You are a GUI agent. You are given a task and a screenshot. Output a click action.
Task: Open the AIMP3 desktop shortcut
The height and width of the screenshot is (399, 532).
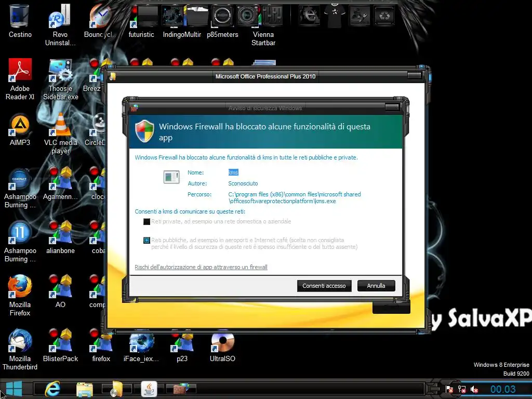20,129
